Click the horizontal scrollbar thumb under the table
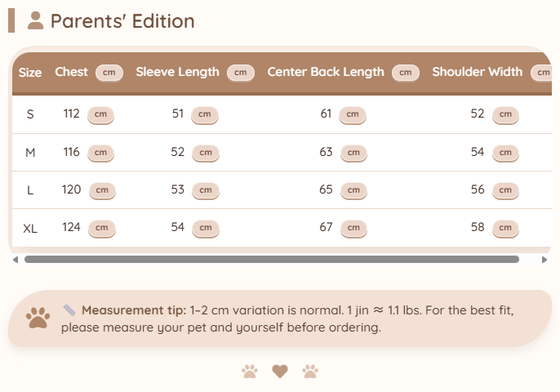 (272, 260)
